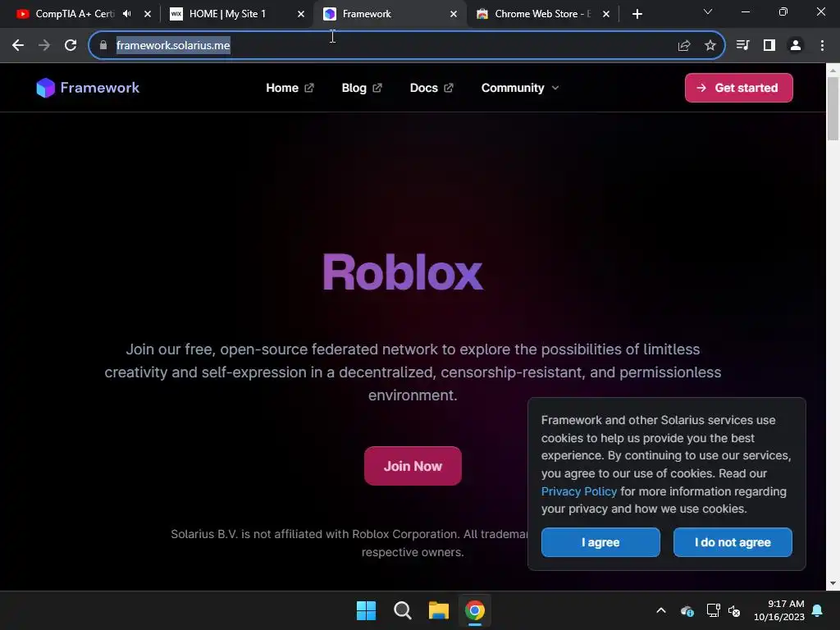Click the Framework brand name text
Image resolution: width=840 pixels, height=630 pixels.
click(99, 88)
